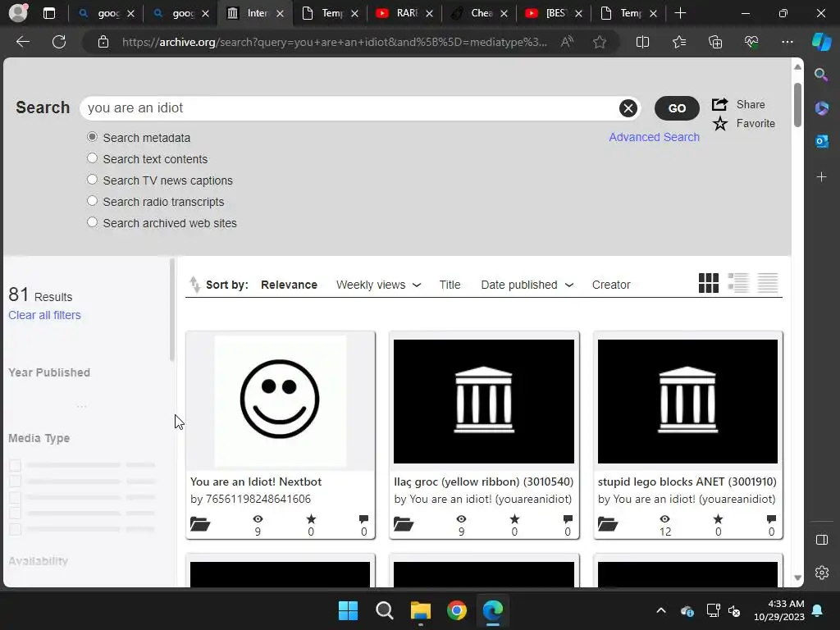
Task: Open llaç groc (yellow ribbon) item thumbnail
Action: [x=484, y=401]
